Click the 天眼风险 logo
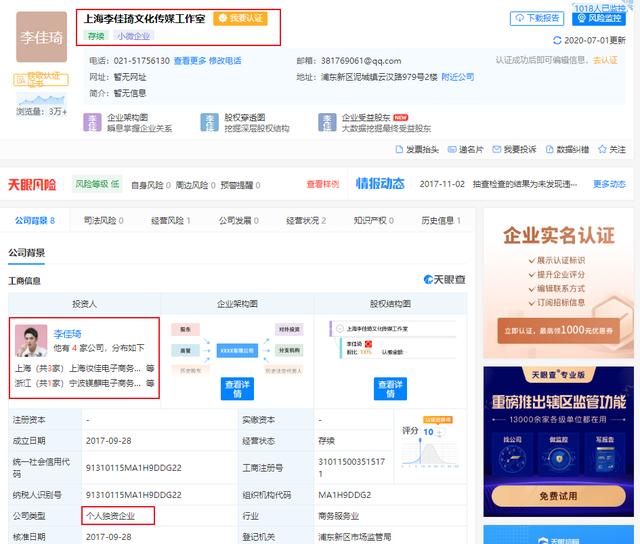Viewport: 640px width, 544px height. pos(32,184)
